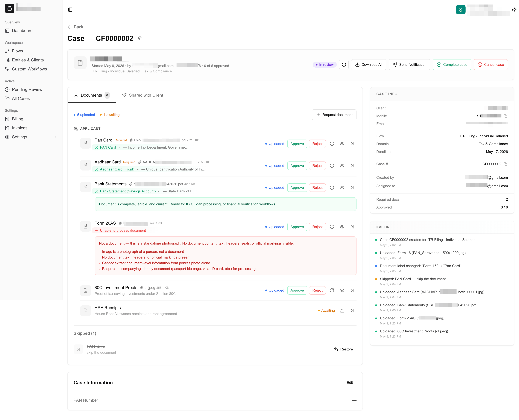Click Download All button

[368, 65]
